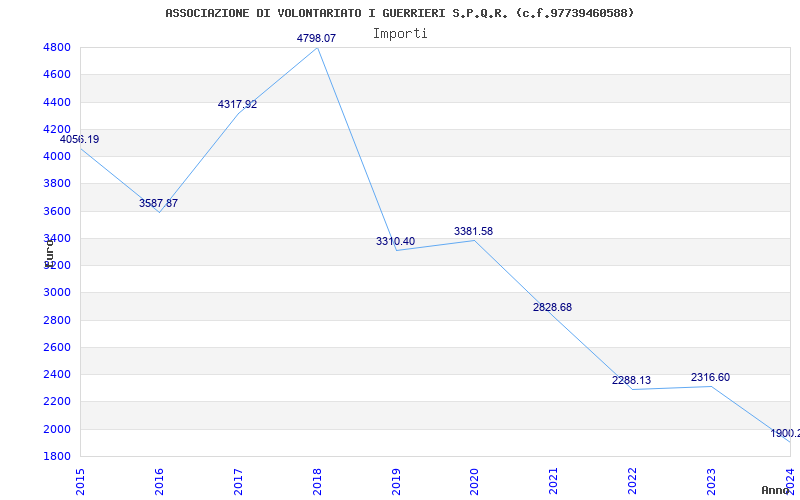The image size is (800, 500).
Task: Select the data label 4798.07
Action: (316, 38)
